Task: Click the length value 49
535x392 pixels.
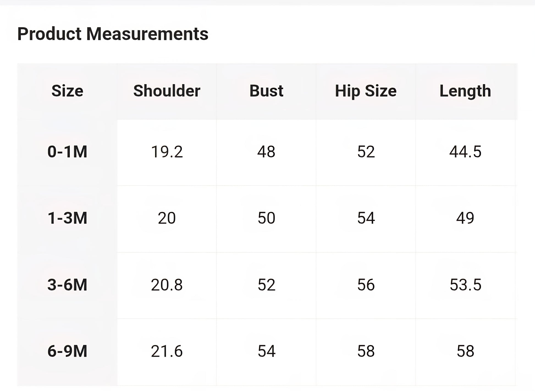Action: point(465,218)
